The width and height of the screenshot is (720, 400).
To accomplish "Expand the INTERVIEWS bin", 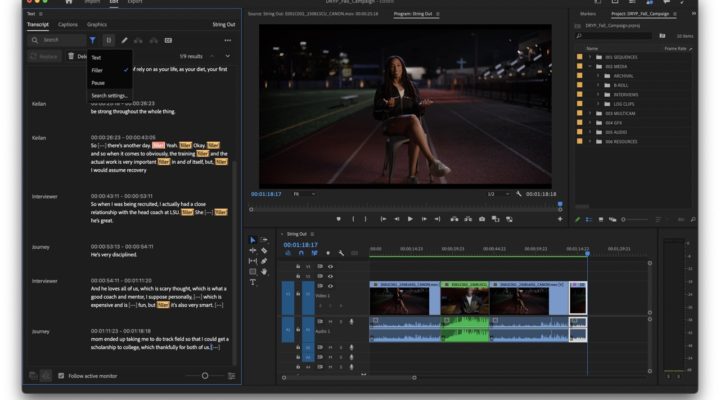I will pos(598,95).
